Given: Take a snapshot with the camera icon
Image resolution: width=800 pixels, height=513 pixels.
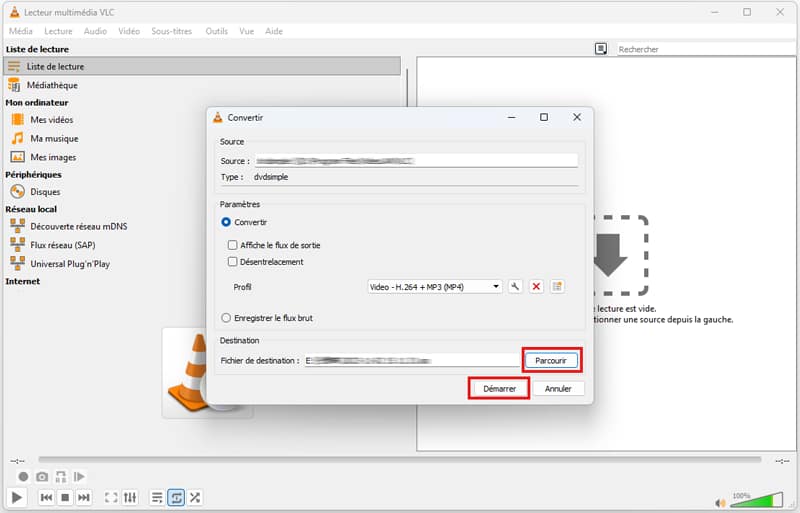Looking at the screenshot, I should [42, 477].
